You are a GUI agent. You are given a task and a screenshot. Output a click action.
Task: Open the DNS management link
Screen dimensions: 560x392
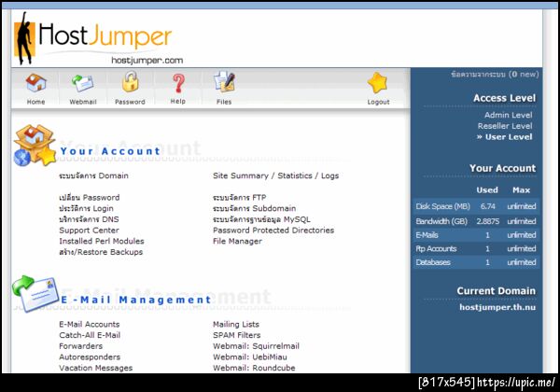(89, 219)
